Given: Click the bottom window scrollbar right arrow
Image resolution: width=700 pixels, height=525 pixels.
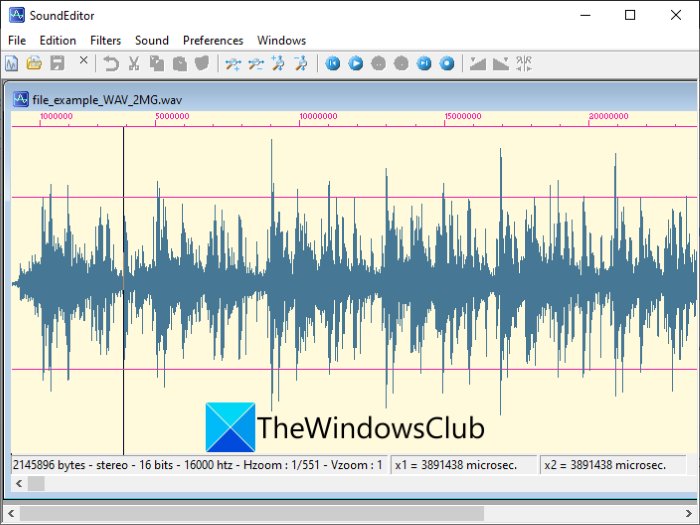Looking at the screenshot, I should coord(689,513).
